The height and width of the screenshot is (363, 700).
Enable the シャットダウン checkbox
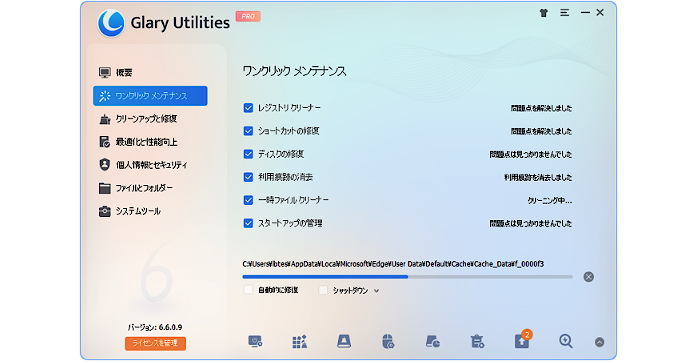tap(323, 290)
